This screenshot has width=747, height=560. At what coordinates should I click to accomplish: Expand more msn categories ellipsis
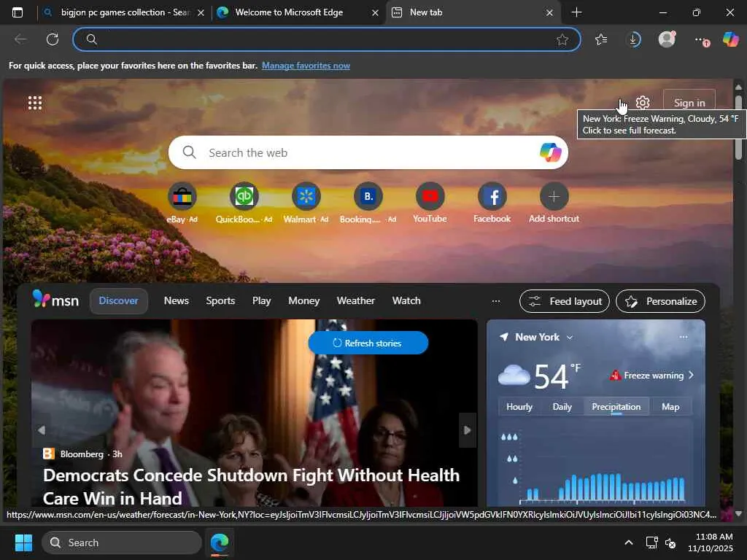496,301
